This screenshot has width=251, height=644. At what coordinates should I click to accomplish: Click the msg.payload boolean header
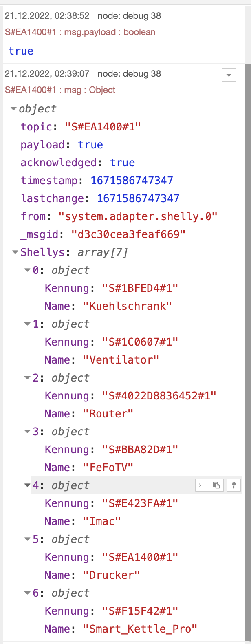(x=80, y=32)
